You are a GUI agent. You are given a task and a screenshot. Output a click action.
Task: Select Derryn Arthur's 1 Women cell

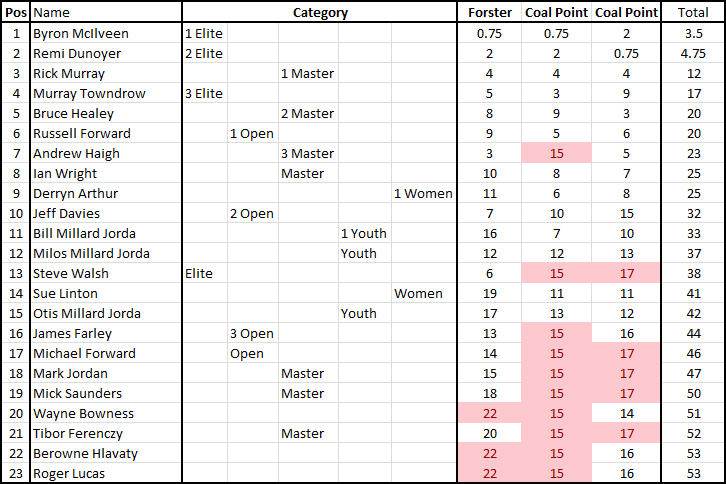click(423, 193)
